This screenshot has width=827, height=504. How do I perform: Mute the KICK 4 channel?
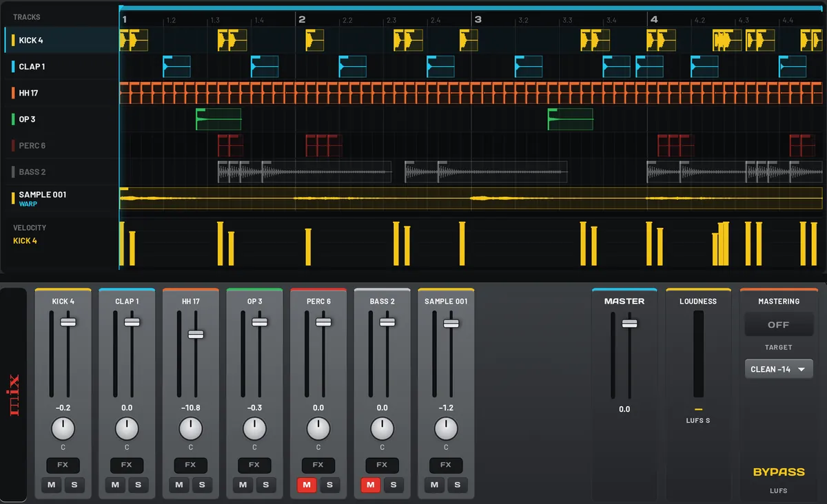click(52, 485)
